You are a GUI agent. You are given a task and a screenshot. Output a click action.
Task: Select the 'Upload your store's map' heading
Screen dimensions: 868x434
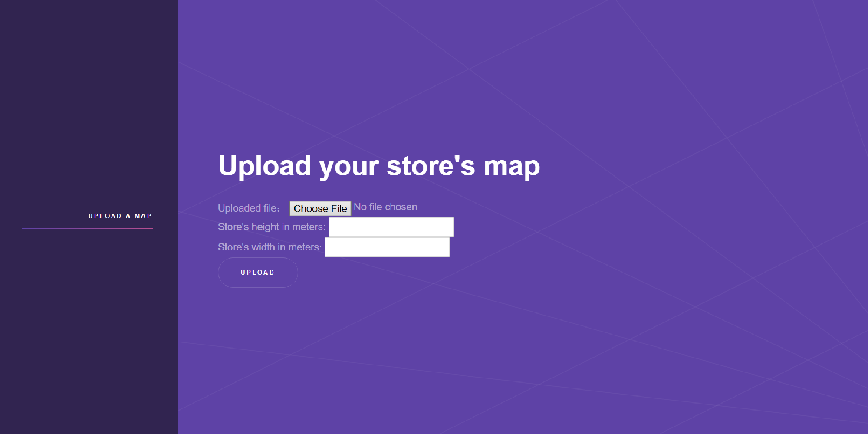(x=379, y=166)
